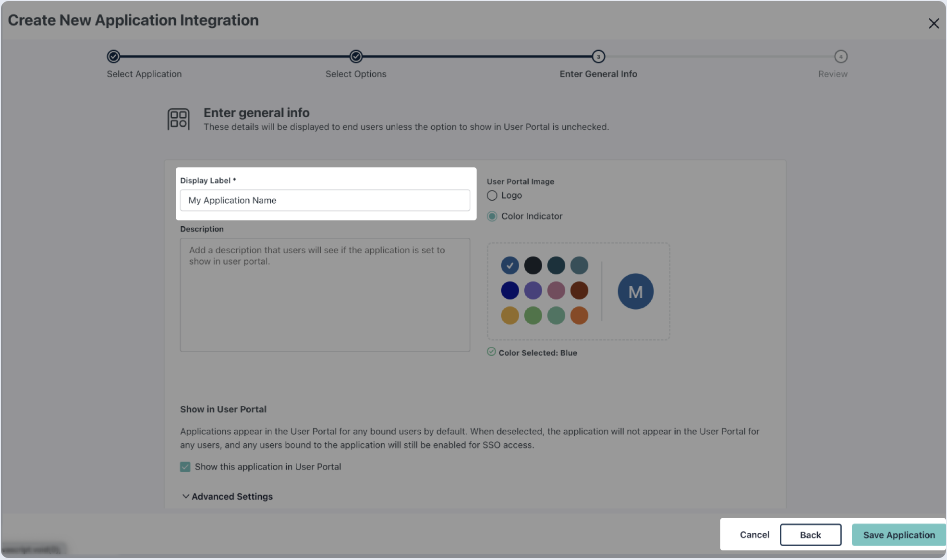Click the Review step circle

840,57
